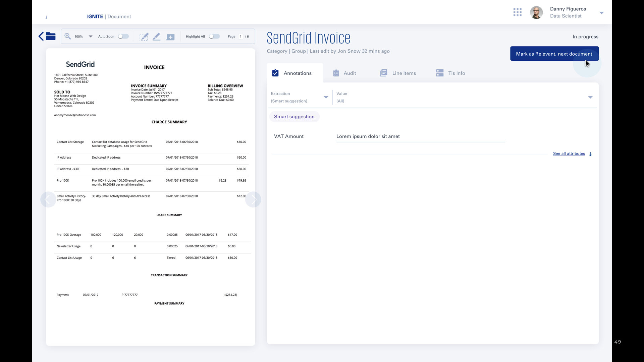Click the Contact List Usage row label
The height and width of the screenshot is (362, 644).
pos(69,258)
